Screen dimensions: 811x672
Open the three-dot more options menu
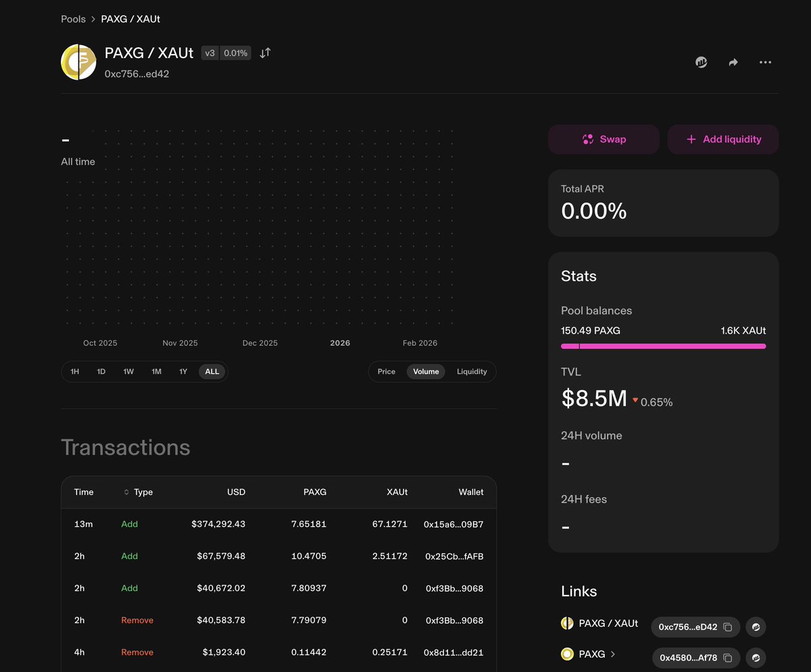point(765,62)
